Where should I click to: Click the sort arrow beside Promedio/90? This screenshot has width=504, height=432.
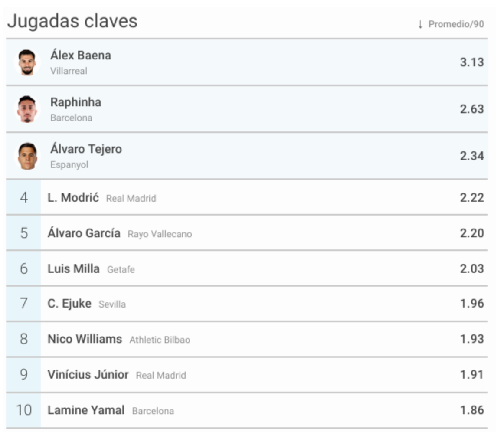click(x=420, y=24)
